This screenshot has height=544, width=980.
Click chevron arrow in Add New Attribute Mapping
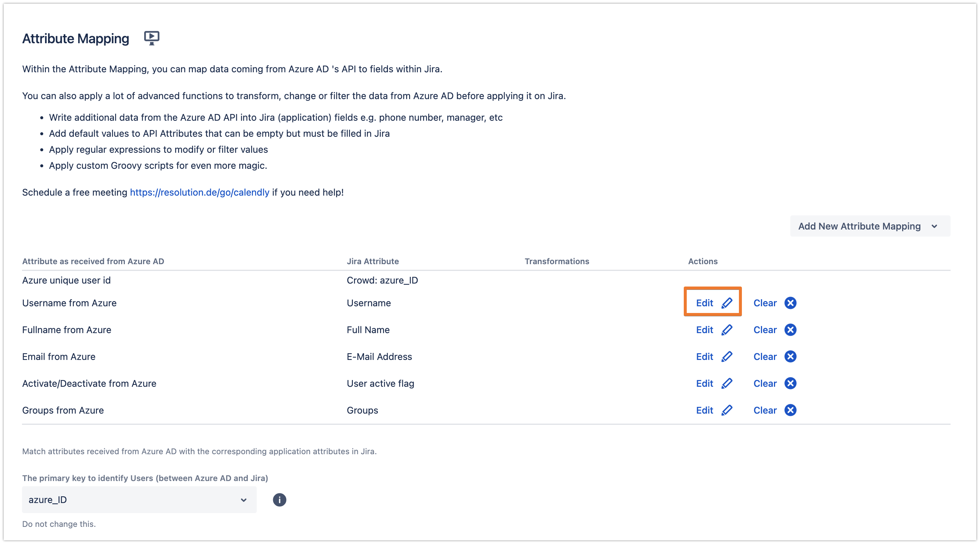[934, 226]
